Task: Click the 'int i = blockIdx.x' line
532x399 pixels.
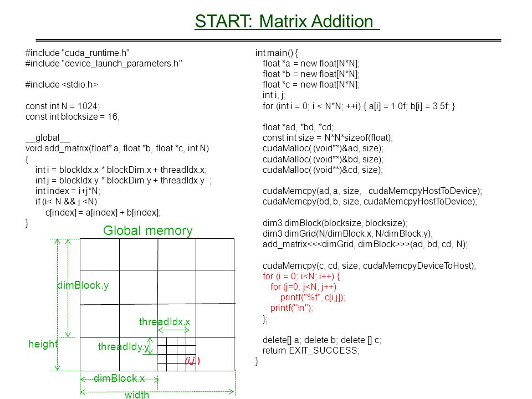Action: click(x=121, y=170)
